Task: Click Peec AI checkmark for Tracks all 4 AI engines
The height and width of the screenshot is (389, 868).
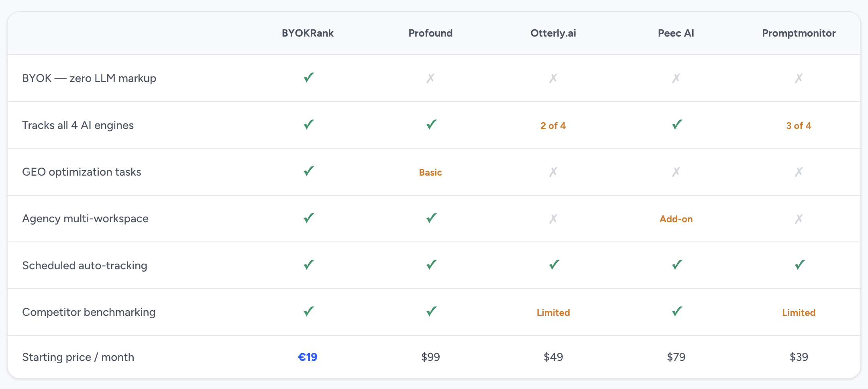Action: coord(676,125)
